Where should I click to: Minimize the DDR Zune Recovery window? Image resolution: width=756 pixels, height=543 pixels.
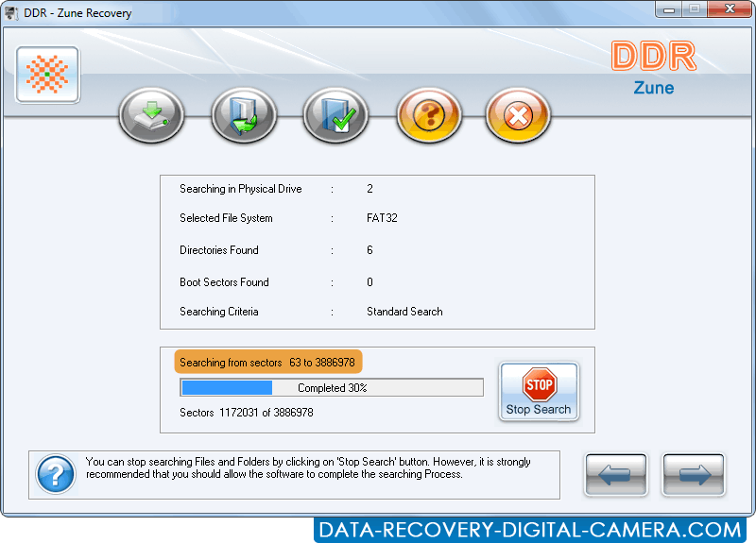(x=668, y=9)
